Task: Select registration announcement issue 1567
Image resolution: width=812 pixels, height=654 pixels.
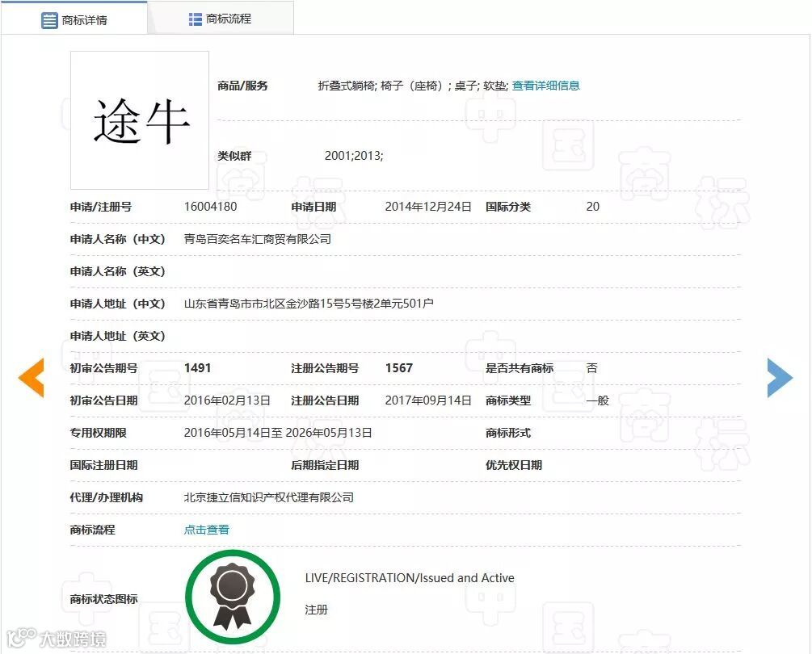Action: point(399,368)
